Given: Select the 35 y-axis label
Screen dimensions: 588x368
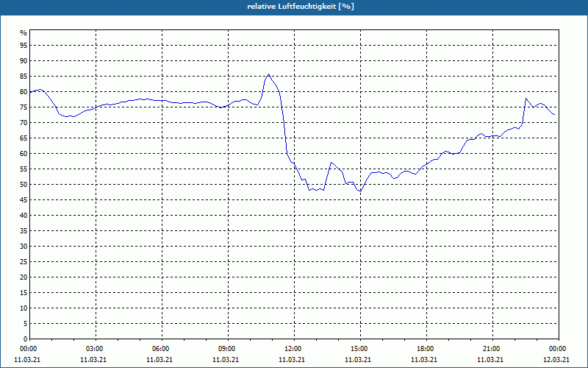Looking at the screenshot, I should pos(24,231).
